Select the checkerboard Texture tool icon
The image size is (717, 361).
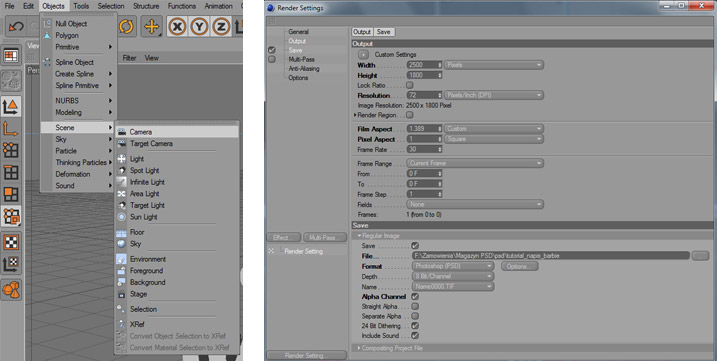(x=11, y=242)
